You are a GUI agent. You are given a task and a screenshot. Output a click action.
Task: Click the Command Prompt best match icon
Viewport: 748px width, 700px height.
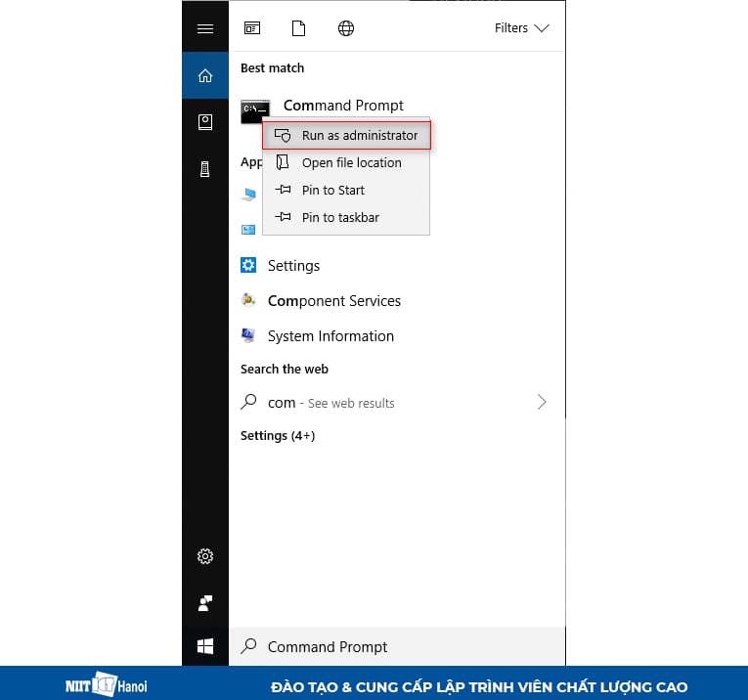point(255,111)
